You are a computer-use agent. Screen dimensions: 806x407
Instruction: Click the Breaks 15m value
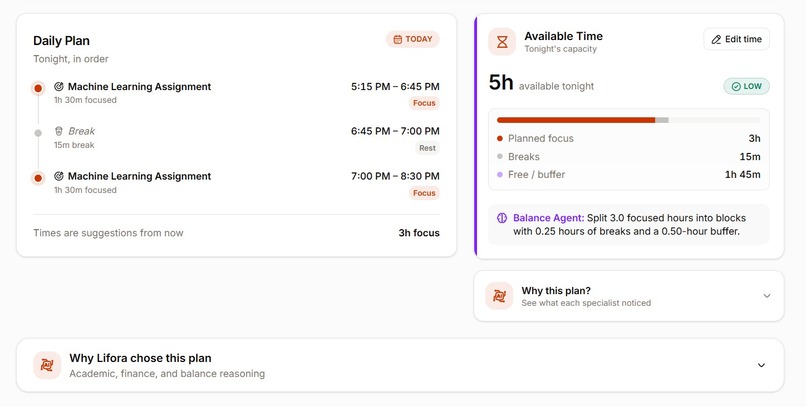(x=750, y=156)
